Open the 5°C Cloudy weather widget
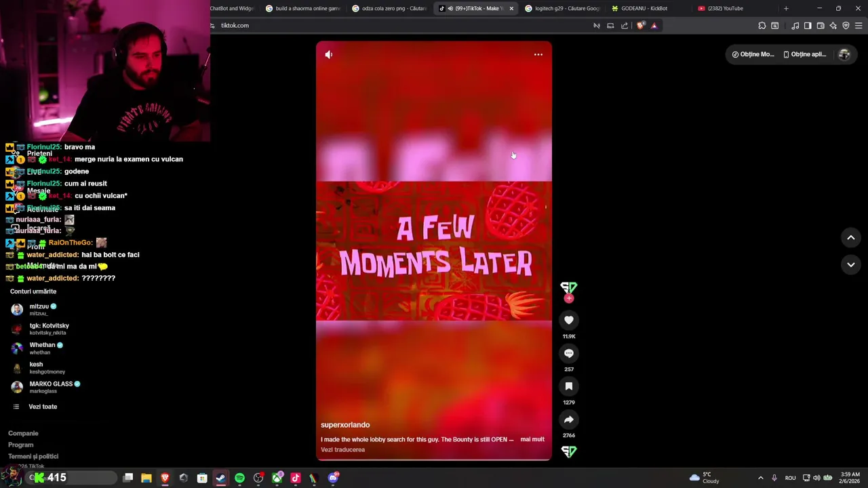 (704, 478)
